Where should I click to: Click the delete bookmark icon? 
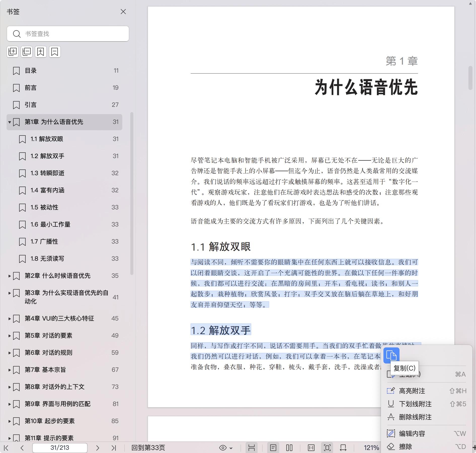[x=55, y=52]
